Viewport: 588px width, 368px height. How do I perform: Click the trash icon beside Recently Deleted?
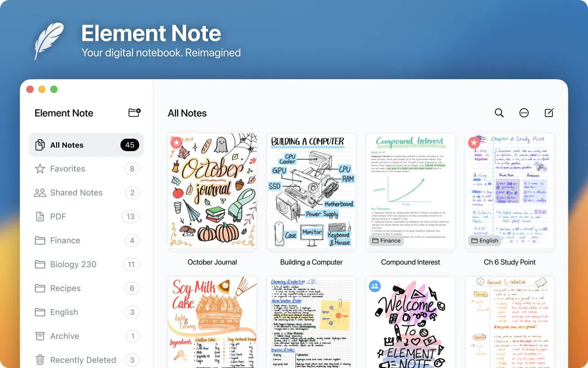(x=40, y=360)
